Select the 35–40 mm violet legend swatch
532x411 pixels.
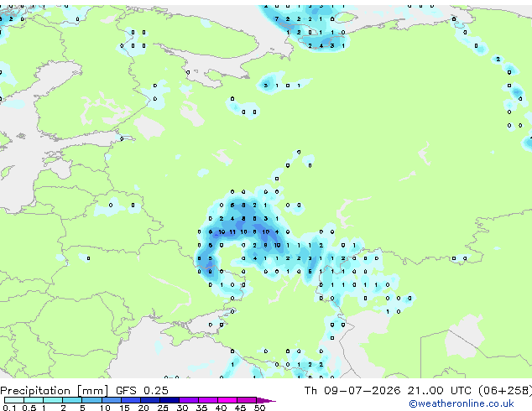208,400
